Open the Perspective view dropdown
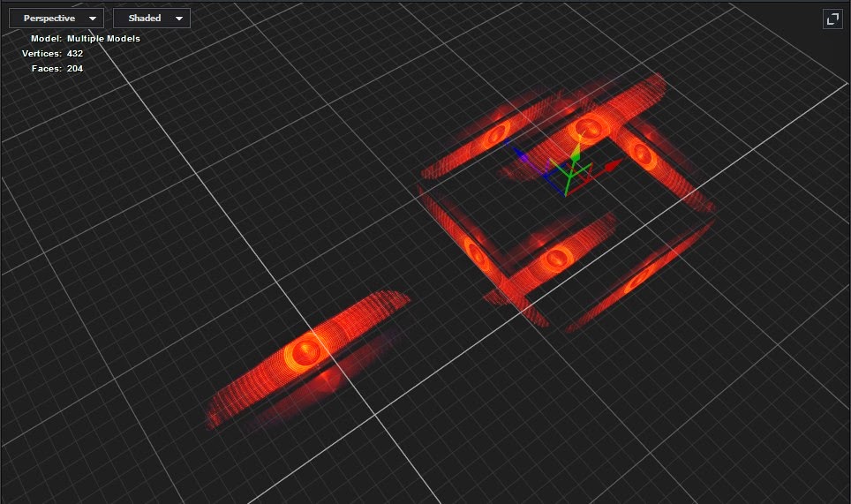The height and width of the screenshot is (504, 851). point(56,18)
